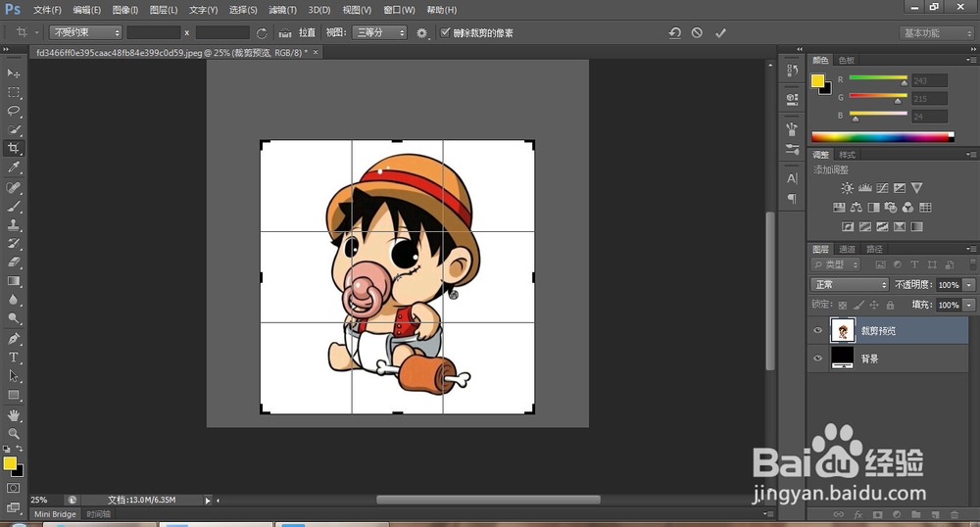Select the Path Selection tool
980x527 pixels.
coord(13,376)
